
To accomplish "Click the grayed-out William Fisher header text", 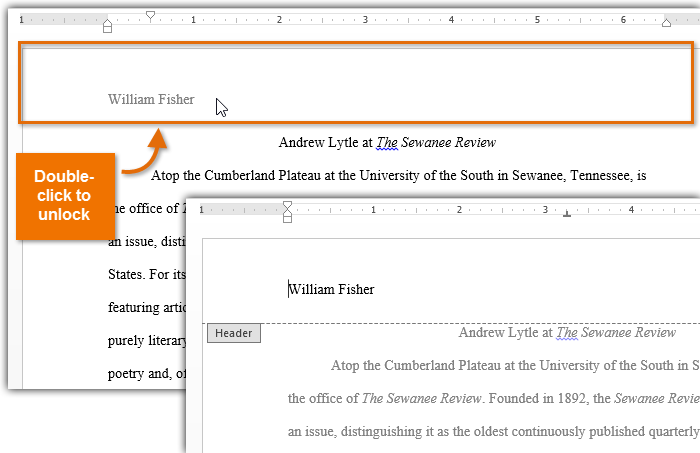I will pos(151,99).
